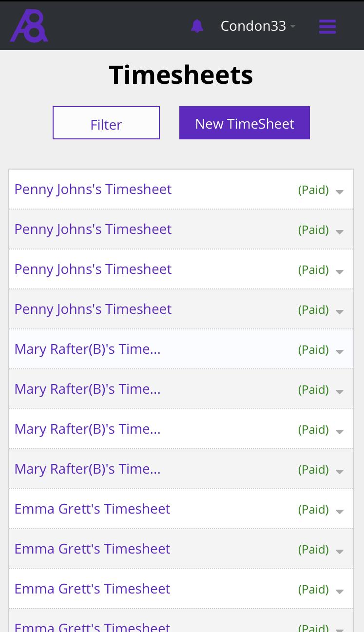
Task: Open the third Penny Johns's Timesheet link
Action: click(93, 269)
